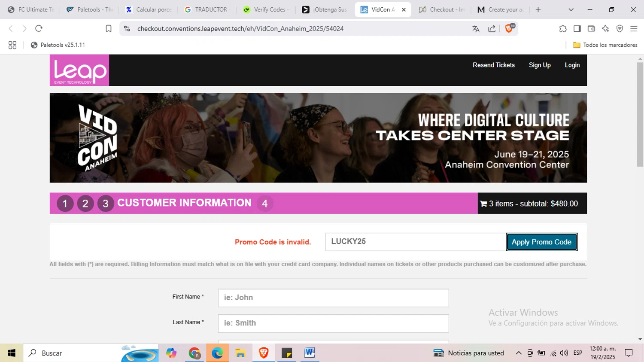The image size is (644, 362).
Task: Open the translate page icon
Action: tap(476, 29)
